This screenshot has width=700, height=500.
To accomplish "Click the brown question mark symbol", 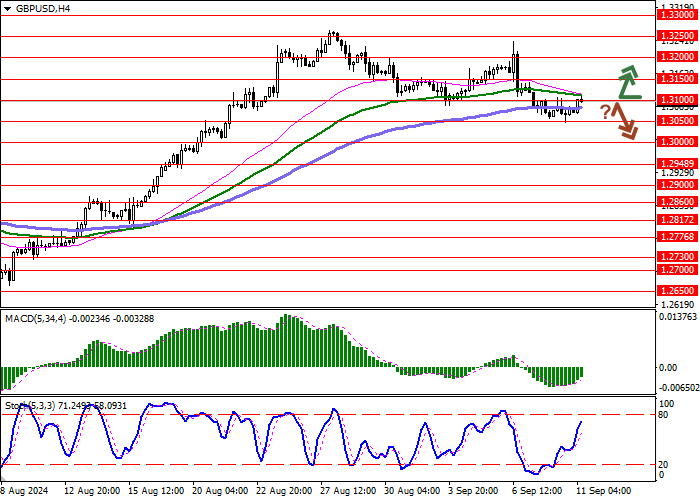I will click(x=605, y=112).
